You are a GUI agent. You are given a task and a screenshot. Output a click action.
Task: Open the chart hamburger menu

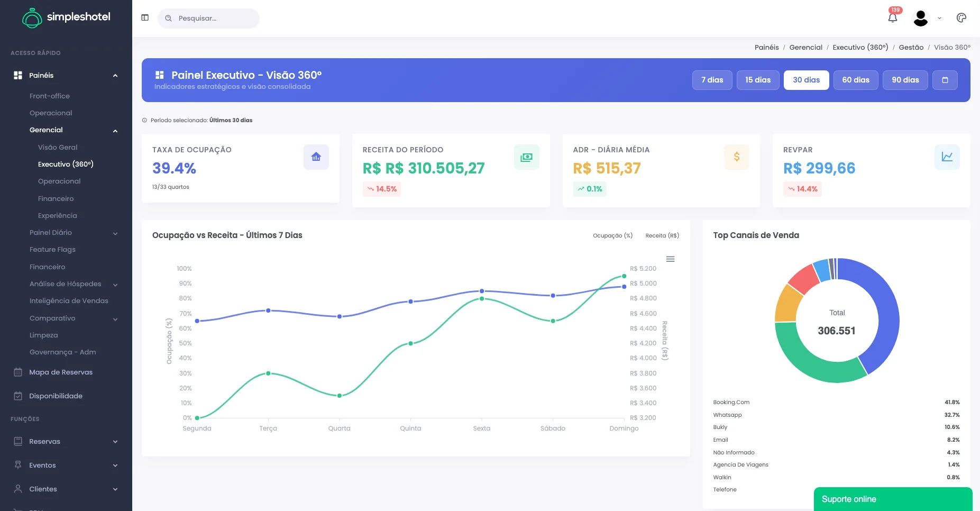670,259
